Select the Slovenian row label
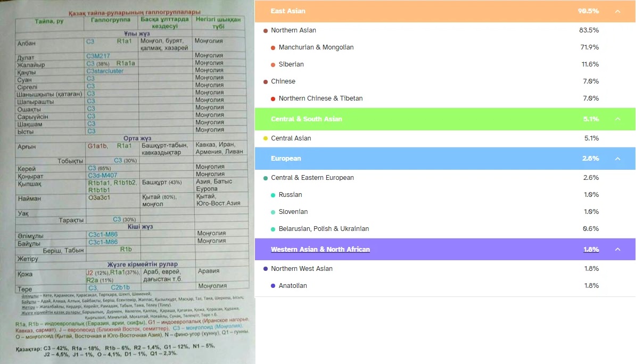Viewport: 636px width, 364px height. [x=293, y=211]
